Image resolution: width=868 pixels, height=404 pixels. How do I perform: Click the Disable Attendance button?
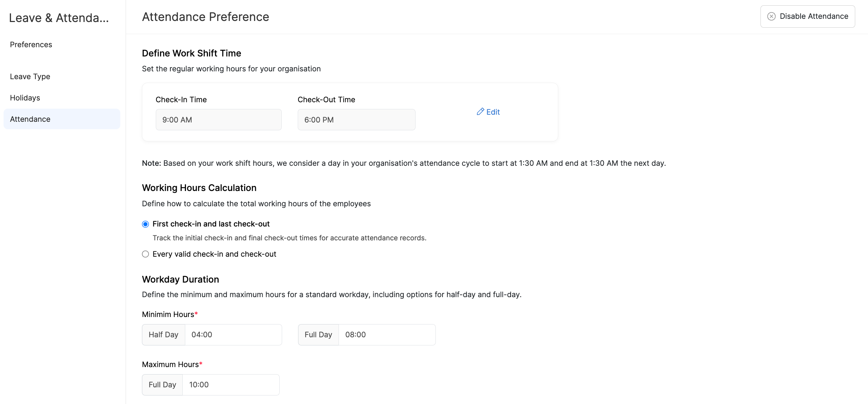[807, 16]
